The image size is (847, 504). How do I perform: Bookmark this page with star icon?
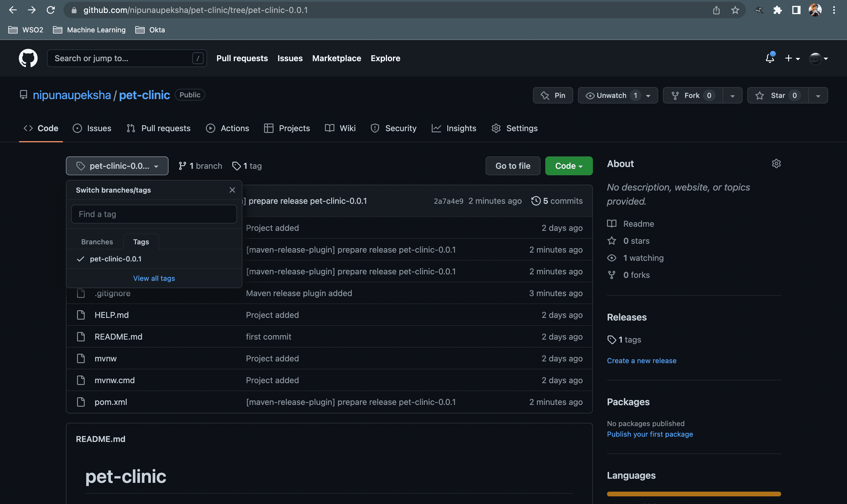(x=735, y=10)
